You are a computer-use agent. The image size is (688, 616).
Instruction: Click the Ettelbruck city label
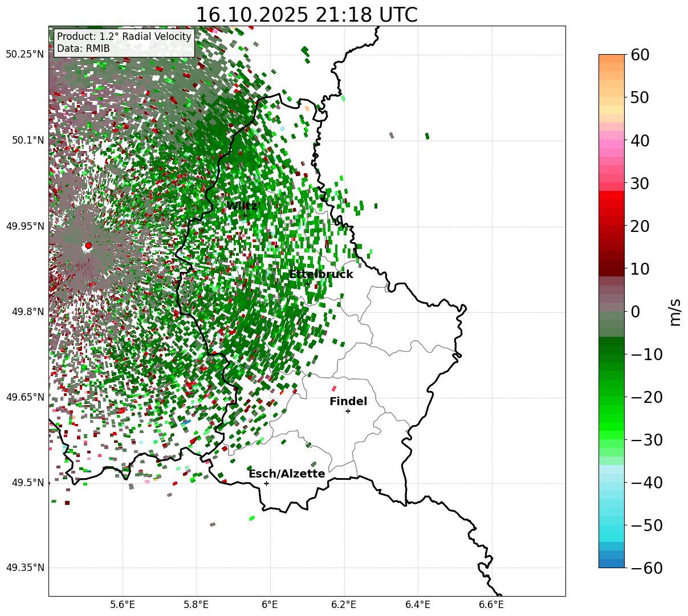pos(321,275)
